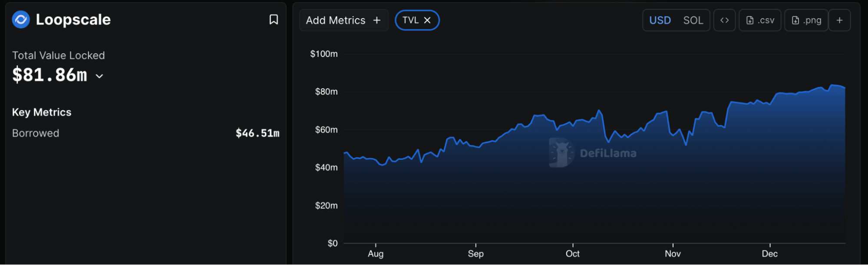Click the Oct marker on the x-axis
Image resolution: width=868 pixels, height=265 pixels.
[x=572, y=254]
